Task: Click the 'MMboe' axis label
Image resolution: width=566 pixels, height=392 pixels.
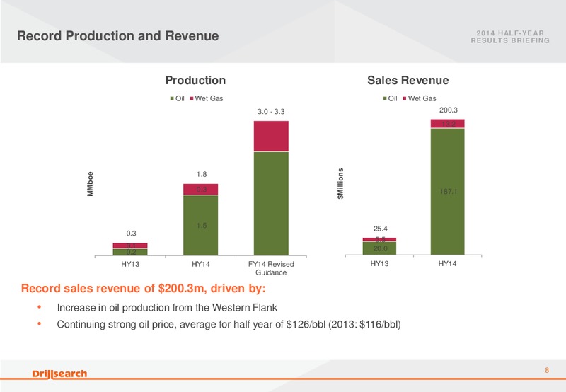Action: (x=91, y=184)
